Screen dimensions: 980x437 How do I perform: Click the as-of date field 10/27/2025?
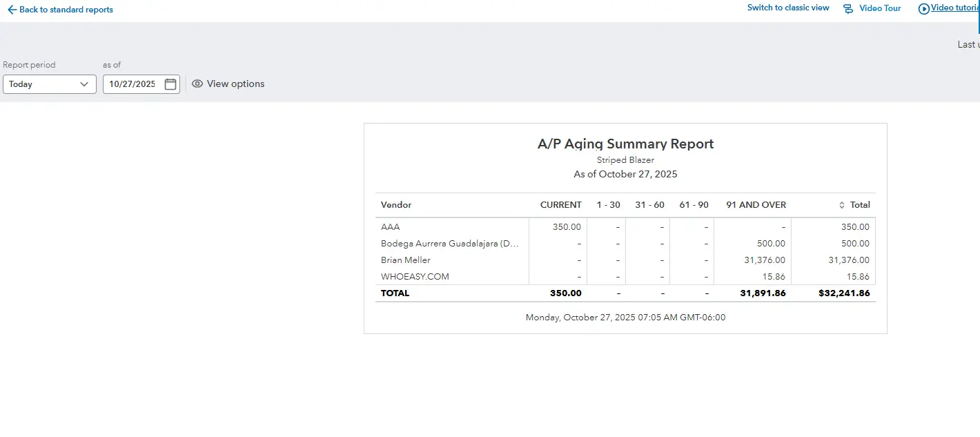pyautogui.click(x=133, y=84)
